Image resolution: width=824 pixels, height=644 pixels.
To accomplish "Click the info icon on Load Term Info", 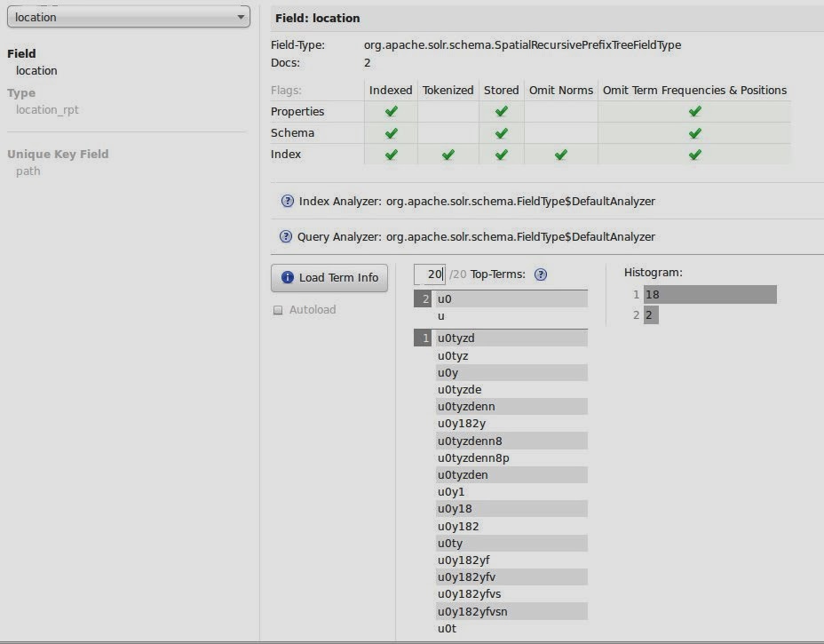I will [288, 278].
